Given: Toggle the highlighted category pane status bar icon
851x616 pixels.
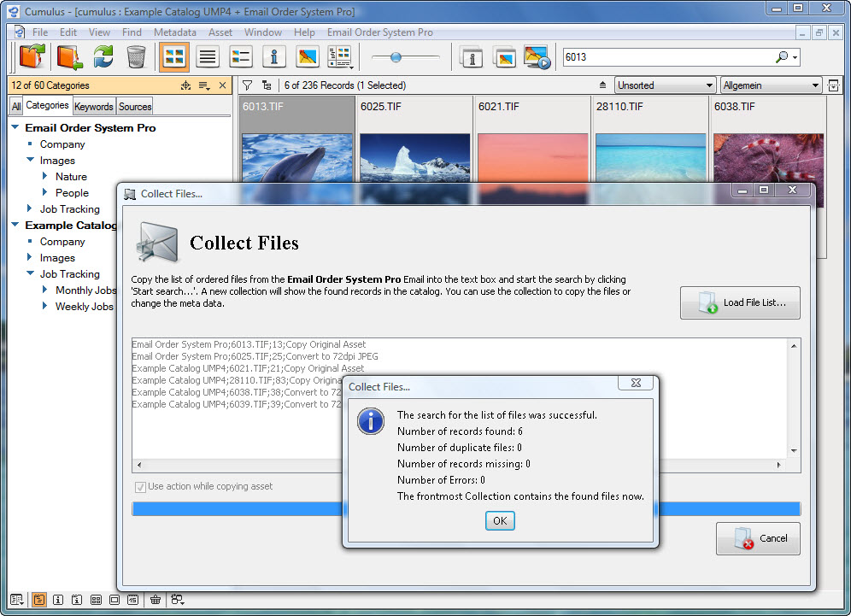Looking at the screenshot, I should (39, 600).
